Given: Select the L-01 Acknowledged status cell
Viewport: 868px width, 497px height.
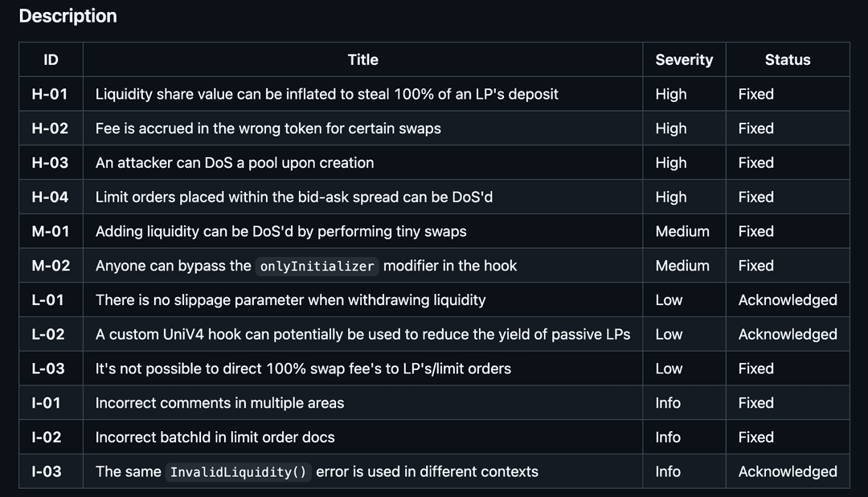Looking at the screenshot, I should pos(787,300).
